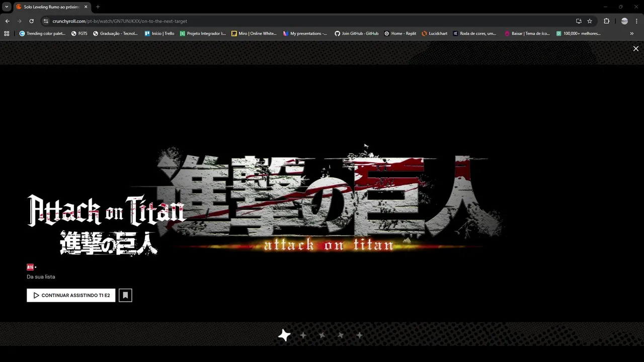Maximize or restore the browser window
Image resolution: width=644 pixels, height=362 pixels.
point(620,7)
